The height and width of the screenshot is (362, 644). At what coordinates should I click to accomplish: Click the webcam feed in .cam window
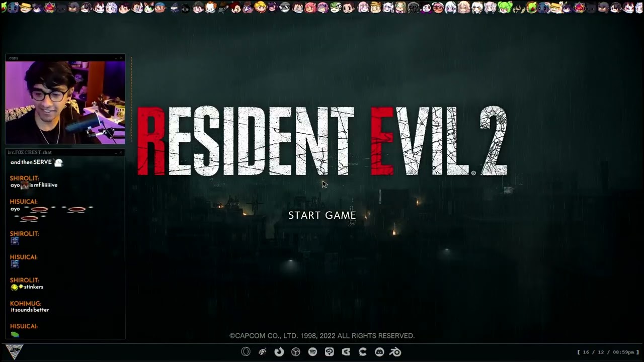65,103
